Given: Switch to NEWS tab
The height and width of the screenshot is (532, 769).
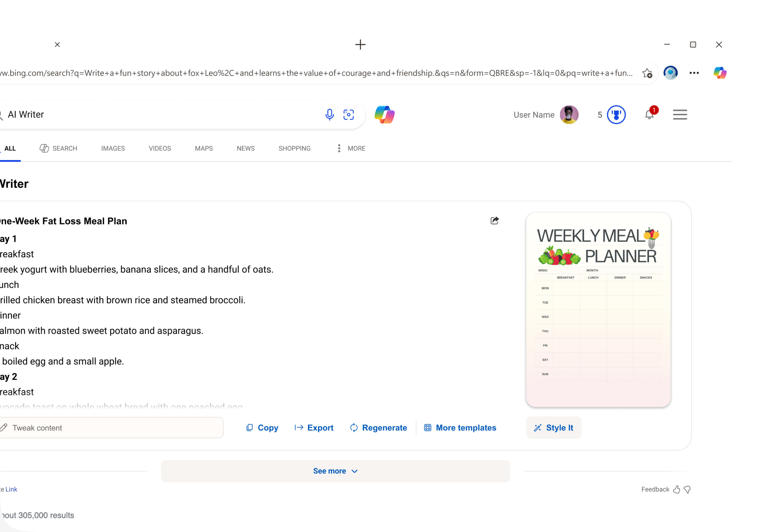Looking at the screenshot, I should [x=246, y=149].
